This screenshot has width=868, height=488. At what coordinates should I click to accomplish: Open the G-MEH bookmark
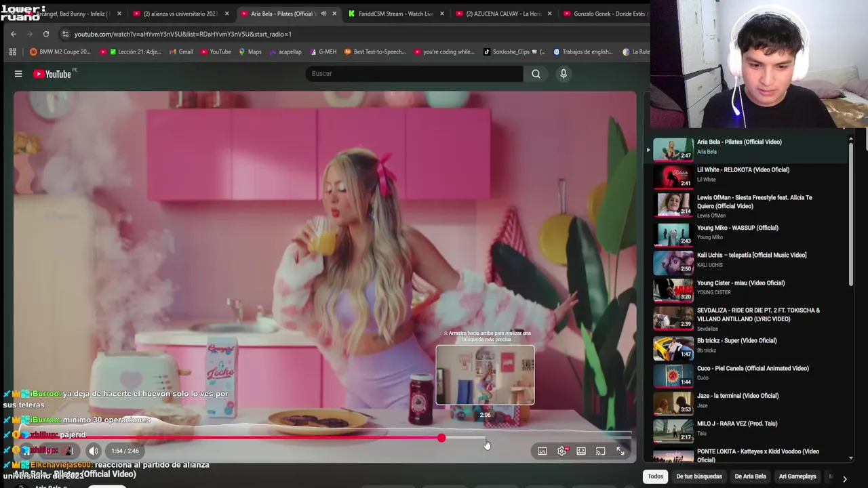pyautogui.click(x=323, y=52)
